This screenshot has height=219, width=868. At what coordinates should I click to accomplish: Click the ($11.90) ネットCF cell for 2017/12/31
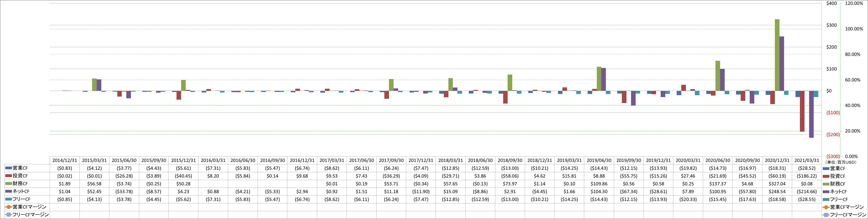[421, 191]
